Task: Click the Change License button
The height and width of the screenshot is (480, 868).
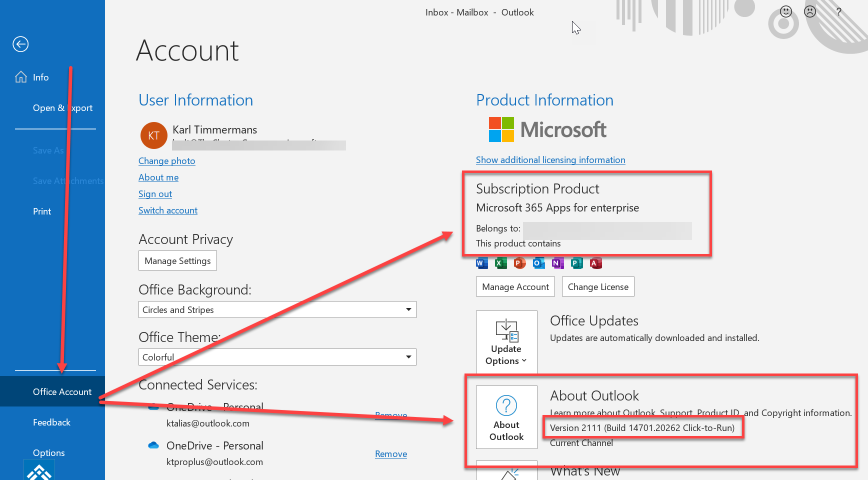Action: click(598, 286)
